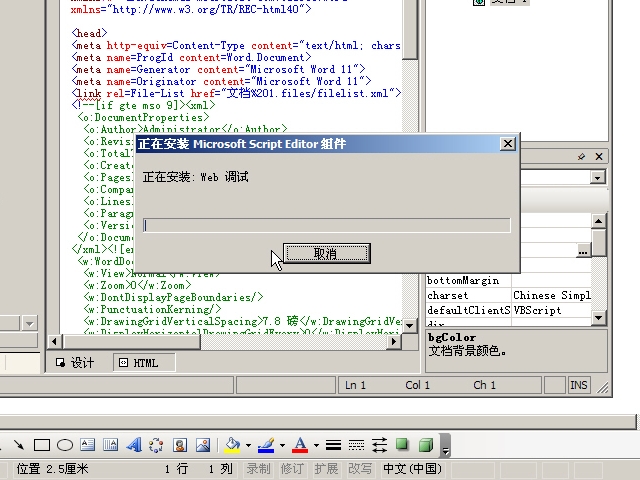Toggle 改写 overtype indicator

pyautogui.click(x=360, y=469)
